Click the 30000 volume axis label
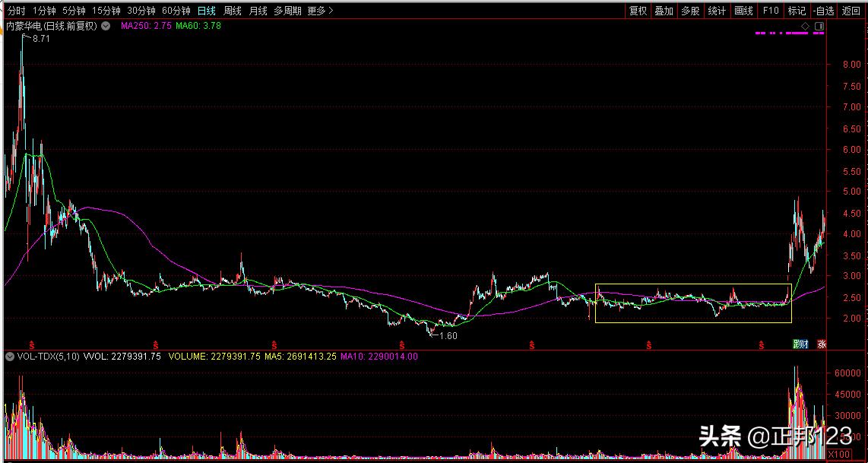 [848, 416]
